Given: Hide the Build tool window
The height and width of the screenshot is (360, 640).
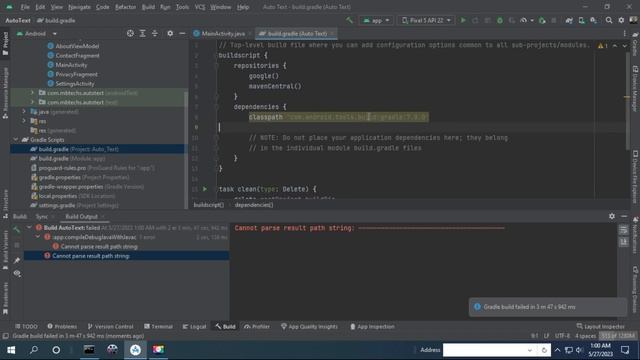Looking at the screenshot, I should click(624, 216).
